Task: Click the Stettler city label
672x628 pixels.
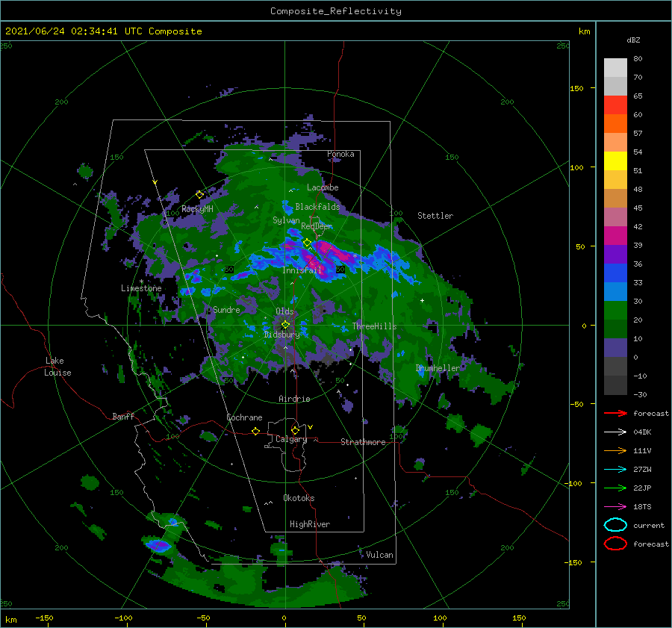Action: click(x=435, y=216)
